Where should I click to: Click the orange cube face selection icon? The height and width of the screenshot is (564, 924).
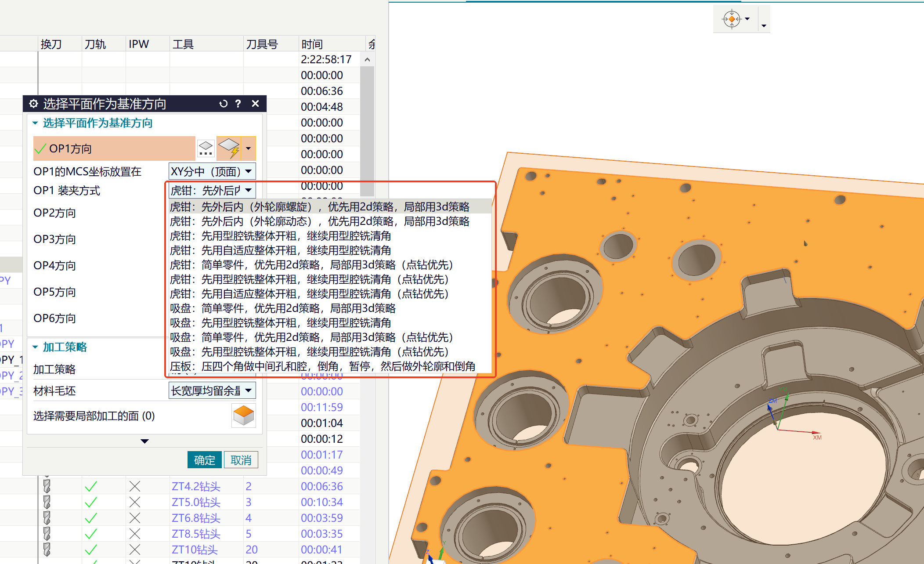click(x=244, y=415)
